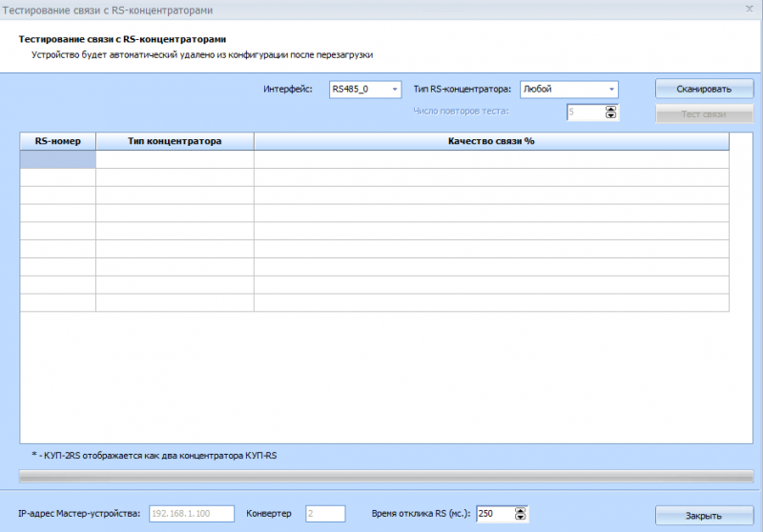The image size is (763, 532).
Task: Click the IP-адрес Мастер-устройства field
Action: coord(191,514)
